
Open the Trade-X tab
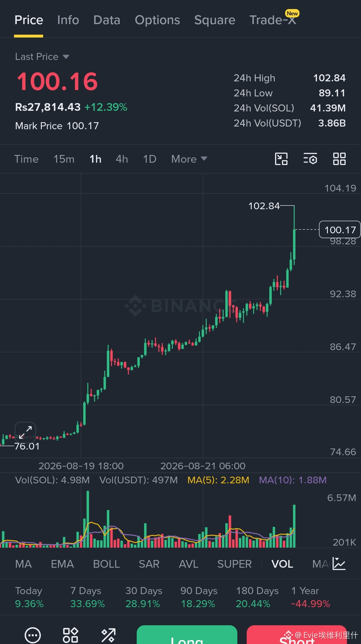coord(273,20)
